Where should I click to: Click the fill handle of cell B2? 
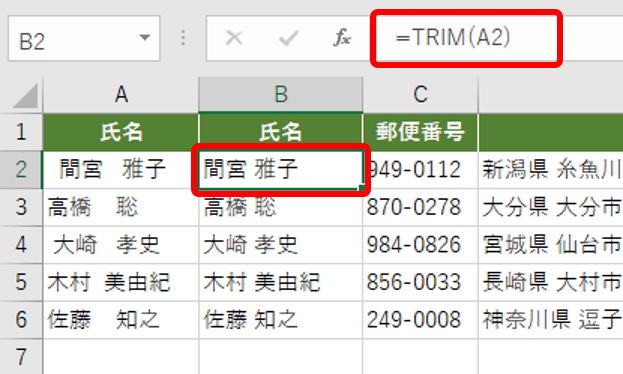click(x=362, y=188)
